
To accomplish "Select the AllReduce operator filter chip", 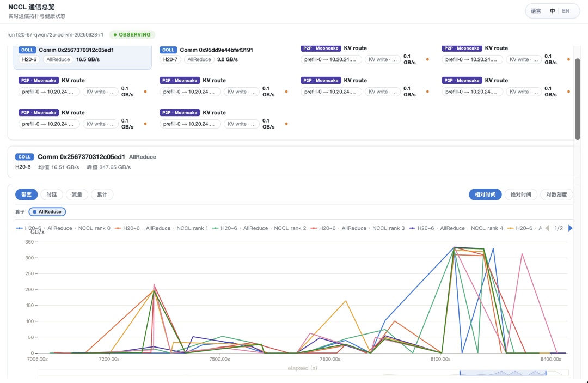I will click(x=47, y=211).
